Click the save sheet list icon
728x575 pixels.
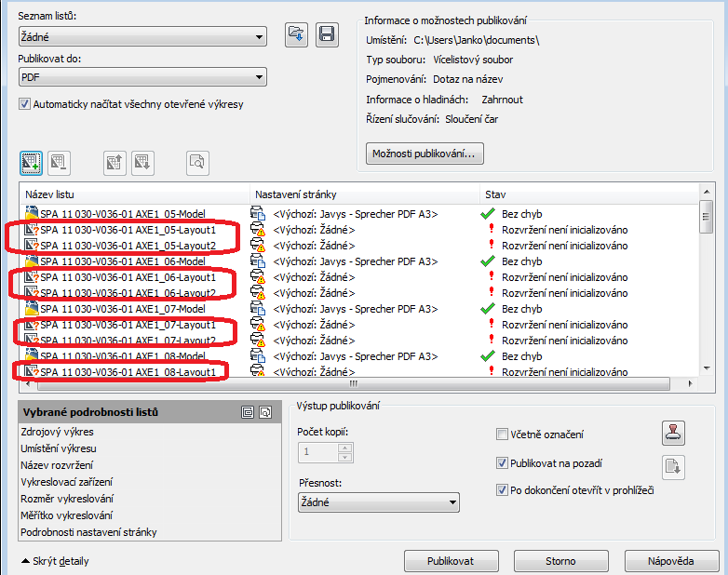[327, 34]
